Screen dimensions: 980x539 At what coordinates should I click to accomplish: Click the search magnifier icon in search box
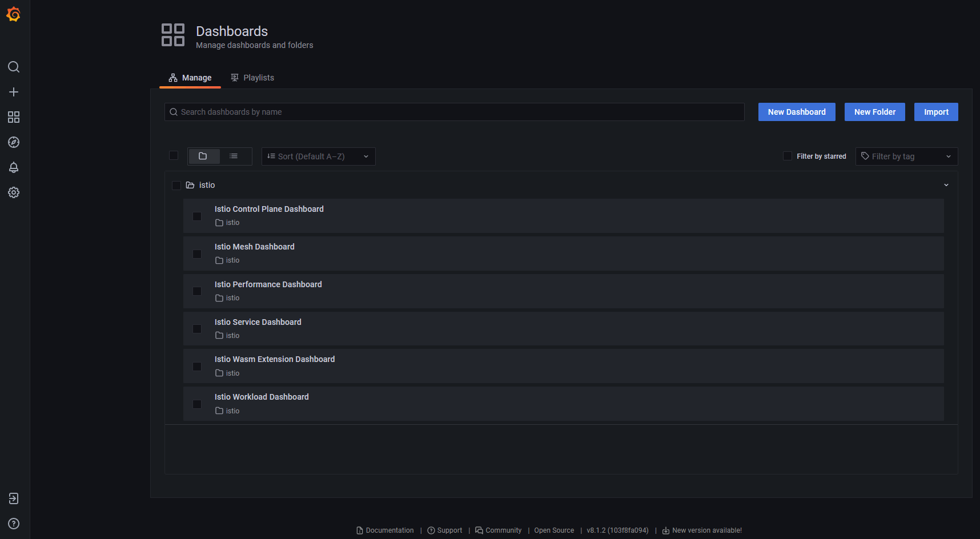point(174,112)
